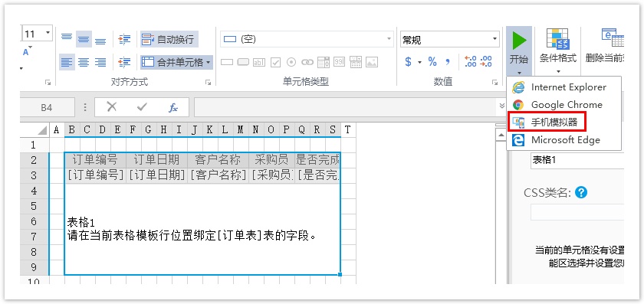Confirm formula entry with checkmark
Screen dimensions: 644x304
[x=142, y=107]
